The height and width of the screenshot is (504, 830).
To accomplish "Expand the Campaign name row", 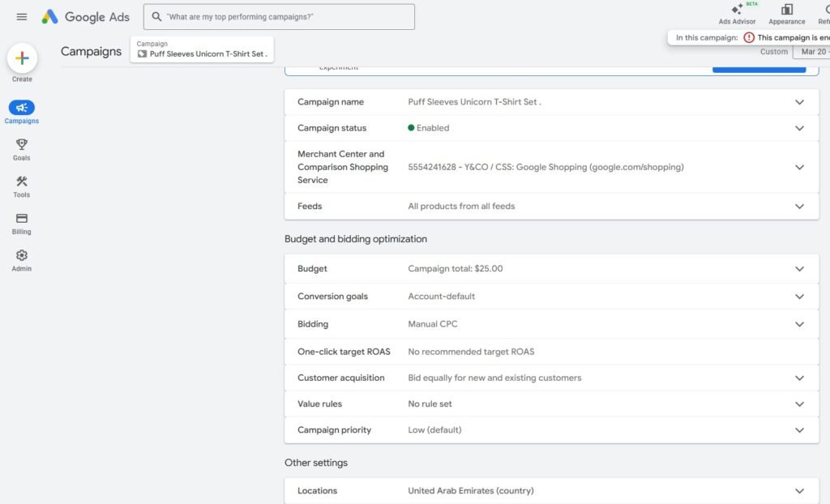I will coord(551,102).
